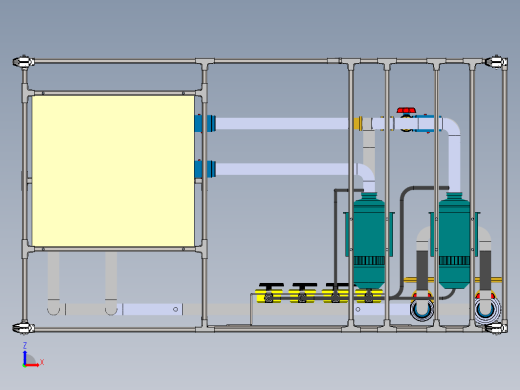Select the leftmost black manifold valve handle
This screenshot has height=390, width=520.
point(271,285)
